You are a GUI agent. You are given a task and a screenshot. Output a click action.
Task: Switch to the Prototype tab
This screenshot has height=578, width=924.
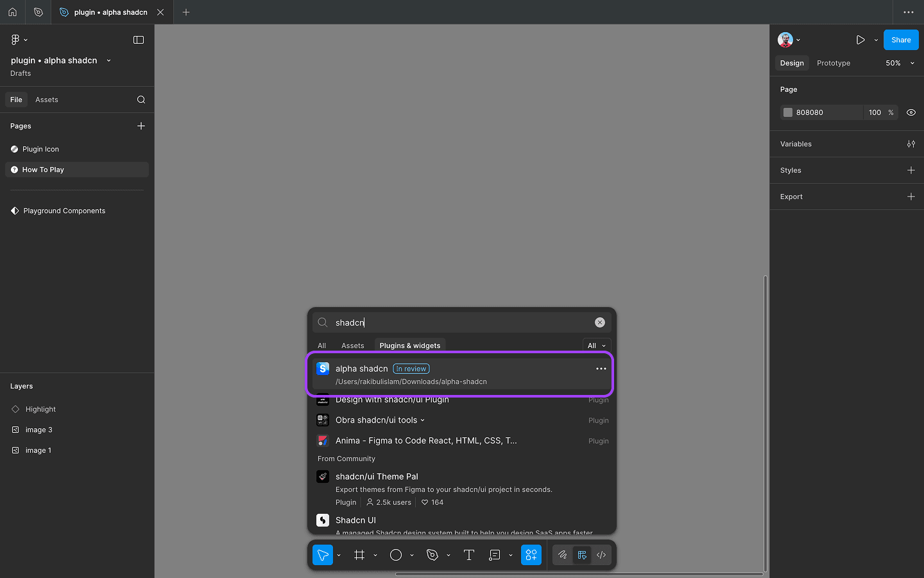point(833,63)
